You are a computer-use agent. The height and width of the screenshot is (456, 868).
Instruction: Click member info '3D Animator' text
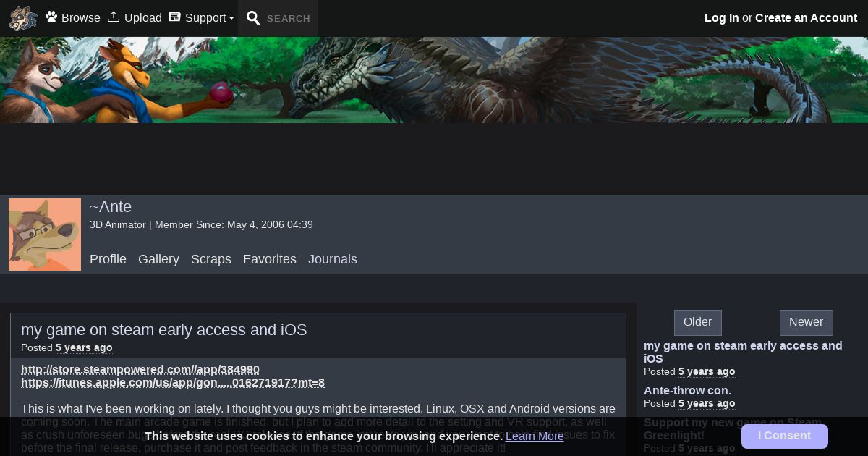tap(118, 225)
